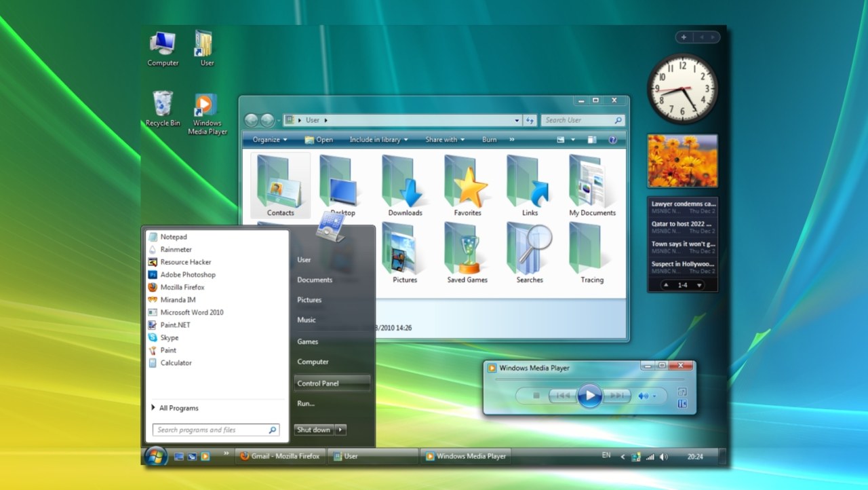Open the shut down options arrow
The width and height of the screenshot is (868, 490).
(x=340, y=430)
